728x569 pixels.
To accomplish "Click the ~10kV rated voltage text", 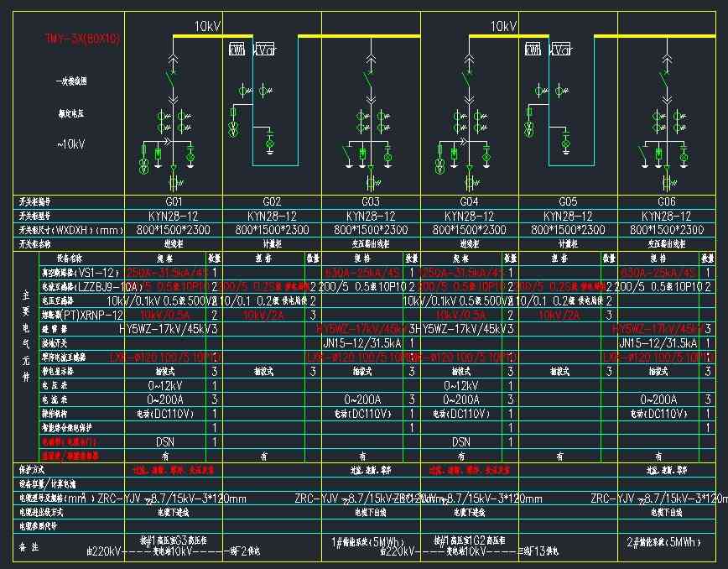I will tap(71, 144).
